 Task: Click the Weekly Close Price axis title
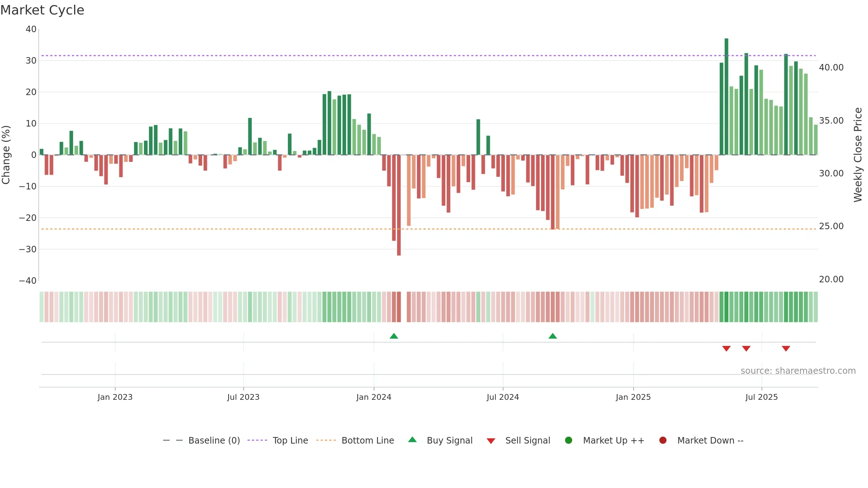click(858, 155)
